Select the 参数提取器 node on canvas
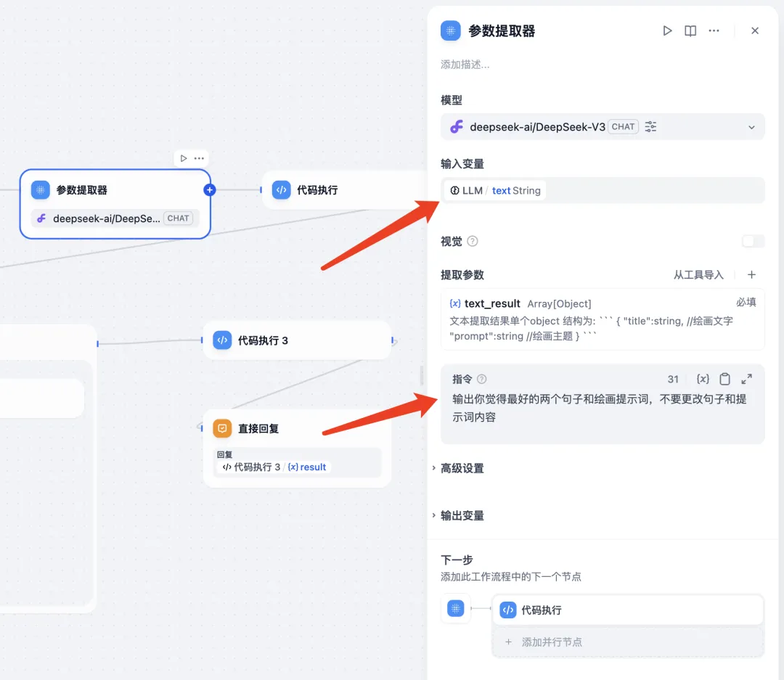This screenshot has width=784, height=680. tap(115, 204)
